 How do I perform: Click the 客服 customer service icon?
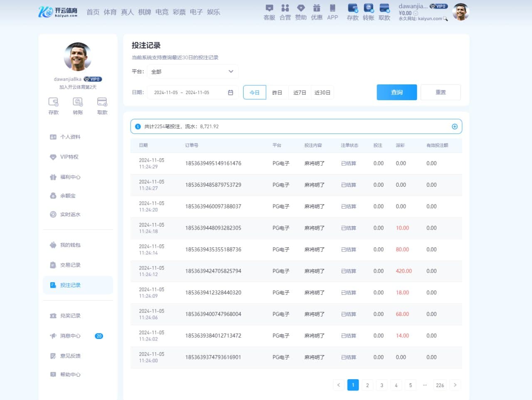269,8
